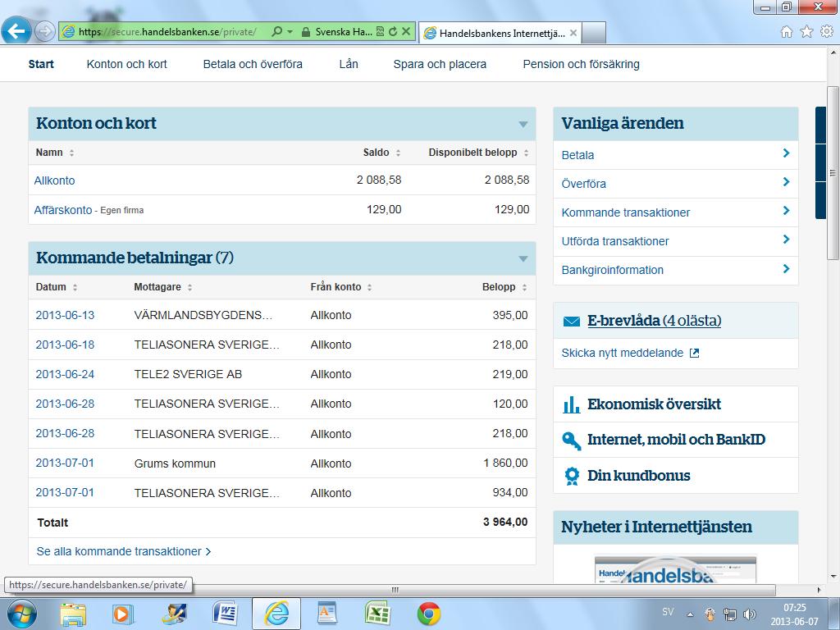
Task: Open Betala under Vanliga ärenden
Action: pos(676,155)
